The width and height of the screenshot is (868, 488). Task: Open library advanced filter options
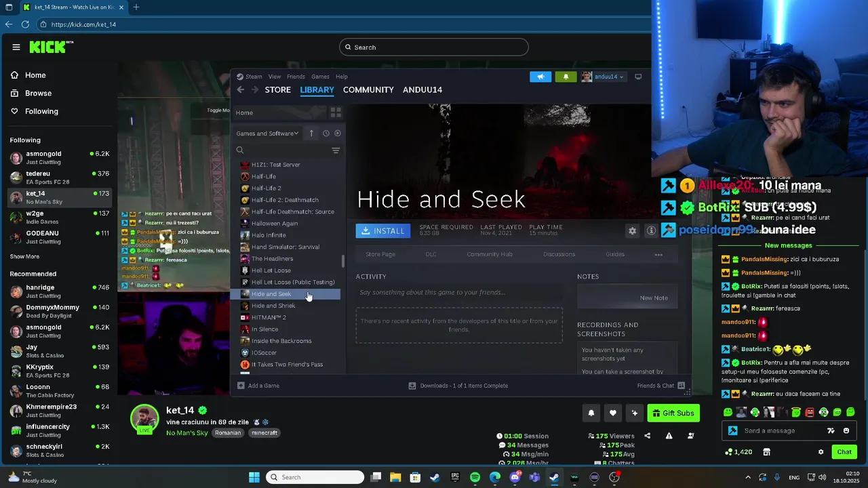[336, 150]
